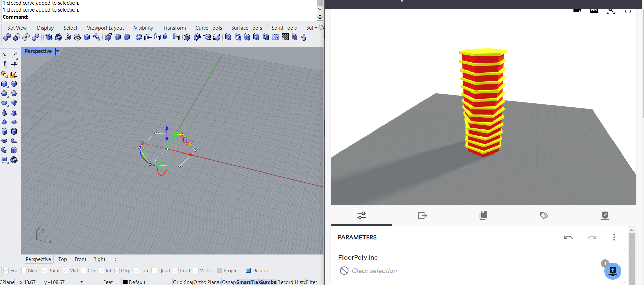This screenshot has height=285, width=644.
Task: Pick the Cone solid tool
Action: tap(4, 113)
